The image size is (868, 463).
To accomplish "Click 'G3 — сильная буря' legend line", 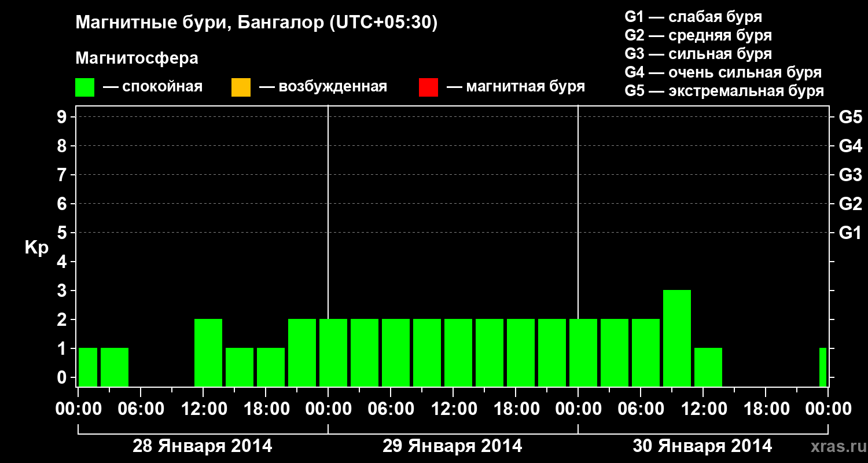I will tap(698, 54).
